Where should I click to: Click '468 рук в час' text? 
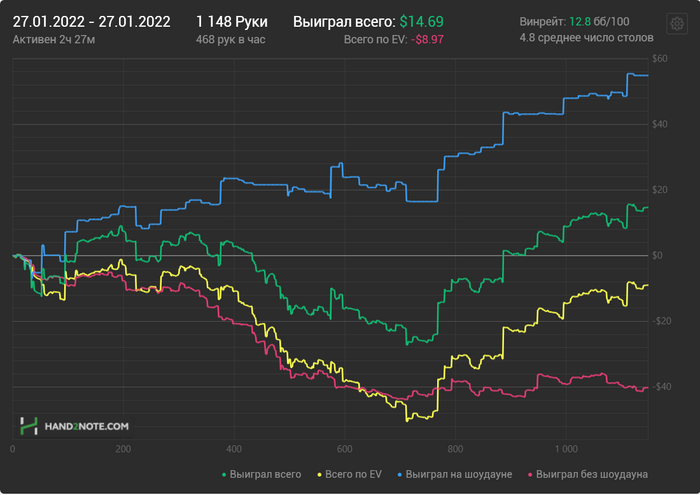(231, 40)
